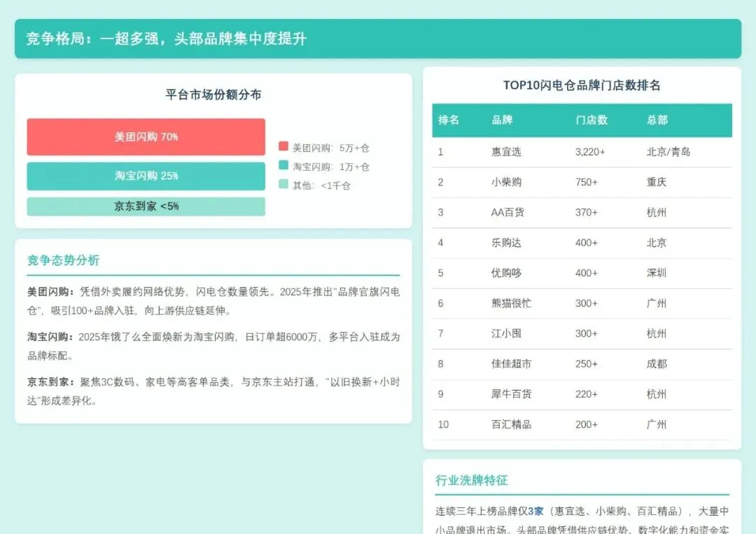Click the 平台市场份额分布 chart title

tap(213, 94)
